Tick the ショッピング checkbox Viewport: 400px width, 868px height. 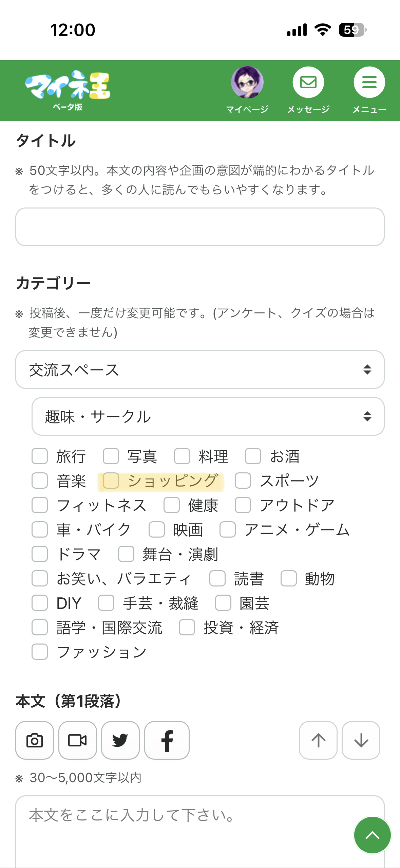coord(111,481)
